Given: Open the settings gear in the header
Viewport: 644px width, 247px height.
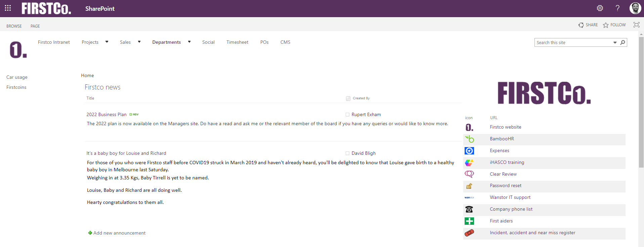Looking at the screenshot, I should coord(600,8).
